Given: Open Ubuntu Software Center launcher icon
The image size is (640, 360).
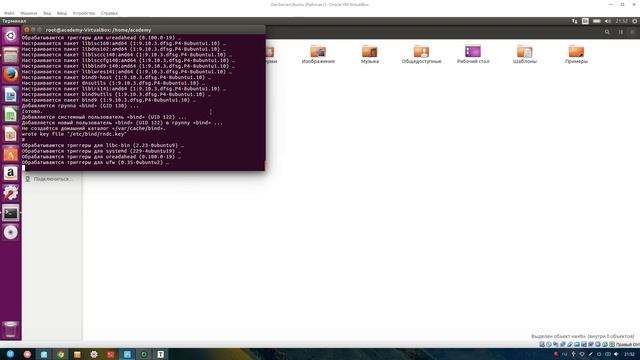Looking at the screenshot, I should [x=11, y=154].
